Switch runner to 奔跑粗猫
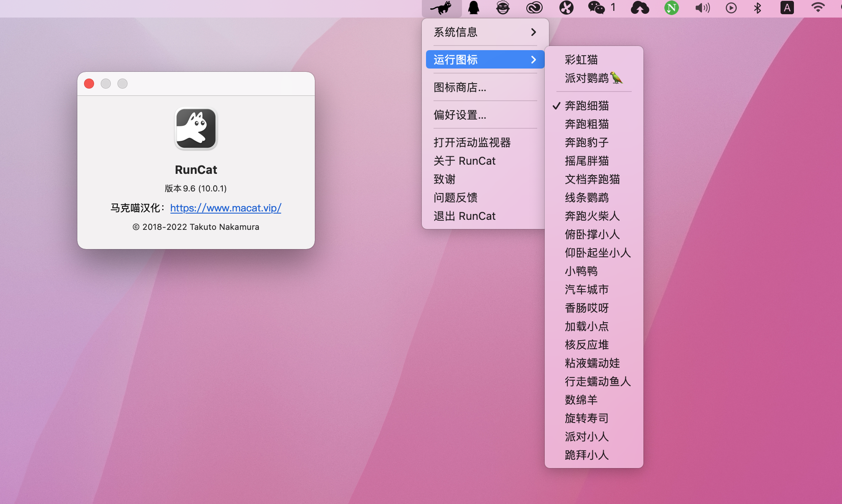Image resolution: width=842 pixels, height=504 pixels. coord(587,124)
